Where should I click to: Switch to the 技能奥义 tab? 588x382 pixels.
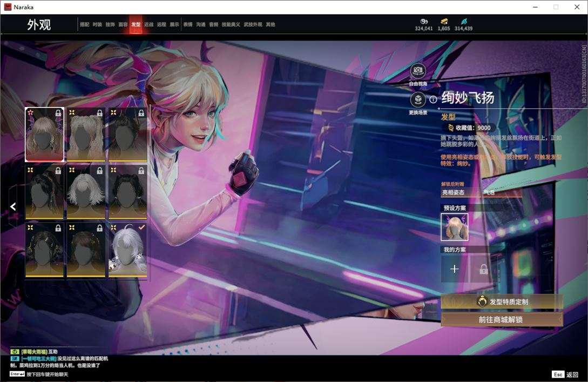(x=231, y=24)
